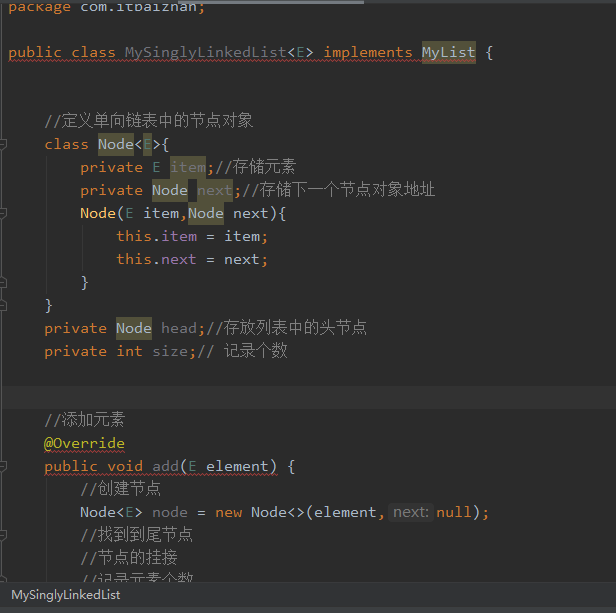The width and height of the screenshot is (616, 613).
Task: Click the value 'item;' after 'this.item ='
Action: click(x=246, y=237)
